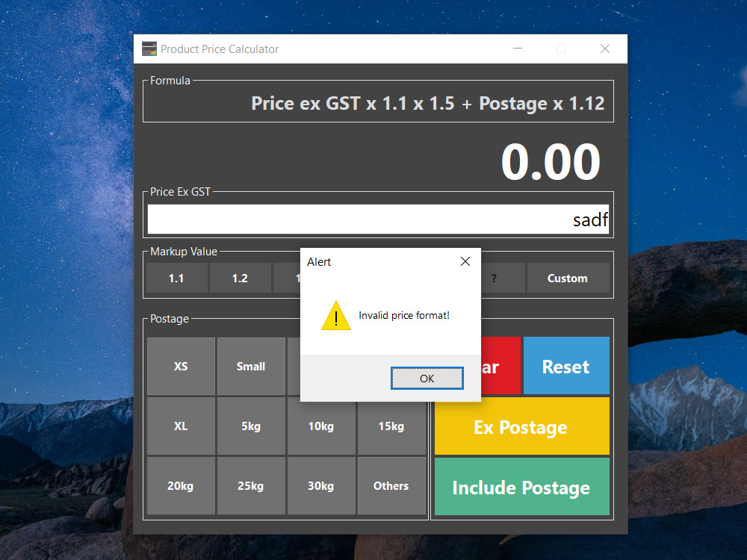Select 20kg postage weight
This screenshot has width=747, height=560.
pyautogui.click(x=181, y=486)
